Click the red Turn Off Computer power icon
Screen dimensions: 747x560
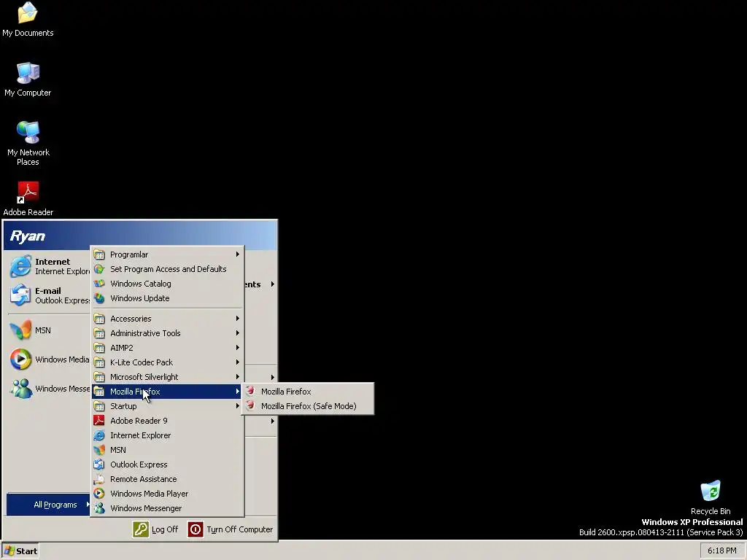coord(196,529)
